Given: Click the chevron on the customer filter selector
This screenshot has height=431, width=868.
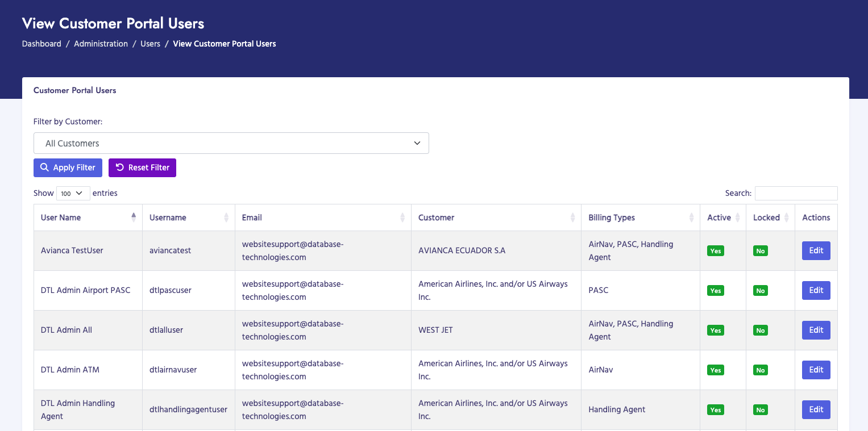Looking at the screenshot, I should coord(417,143).
